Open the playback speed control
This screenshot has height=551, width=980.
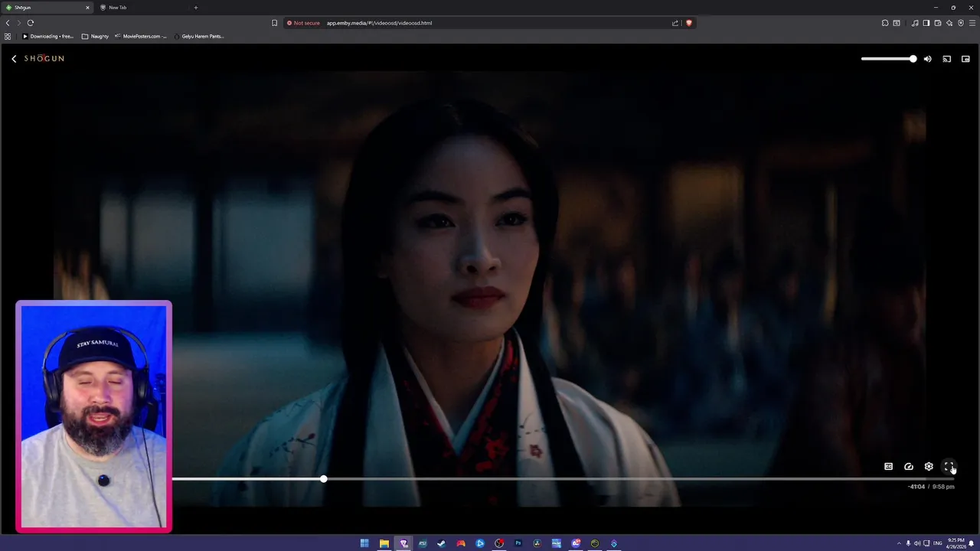tap(909, 466)
